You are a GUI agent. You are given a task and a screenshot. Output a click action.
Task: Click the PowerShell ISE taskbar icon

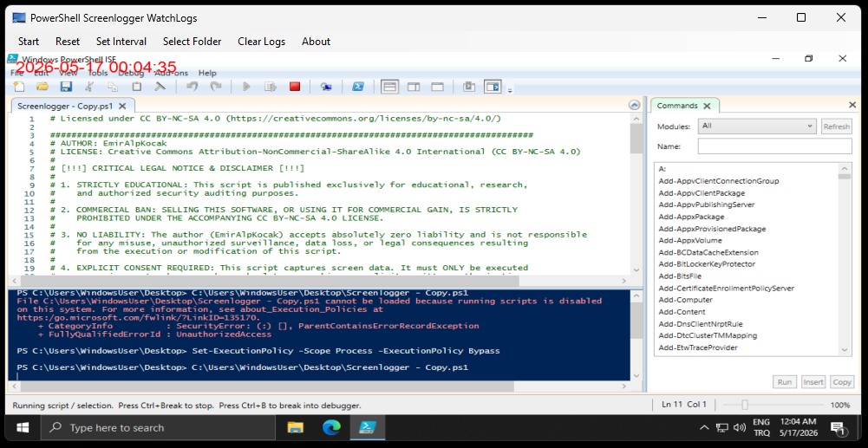pos(367,427)
